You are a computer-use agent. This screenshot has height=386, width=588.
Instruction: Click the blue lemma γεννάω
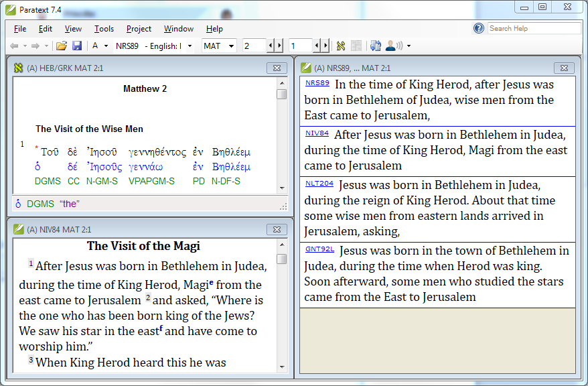(x=145, y=167)
